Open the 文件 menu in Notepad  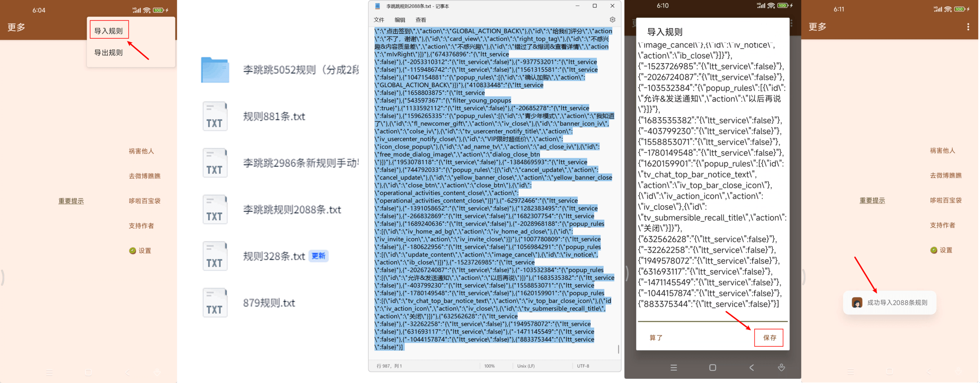coord(379,20)
